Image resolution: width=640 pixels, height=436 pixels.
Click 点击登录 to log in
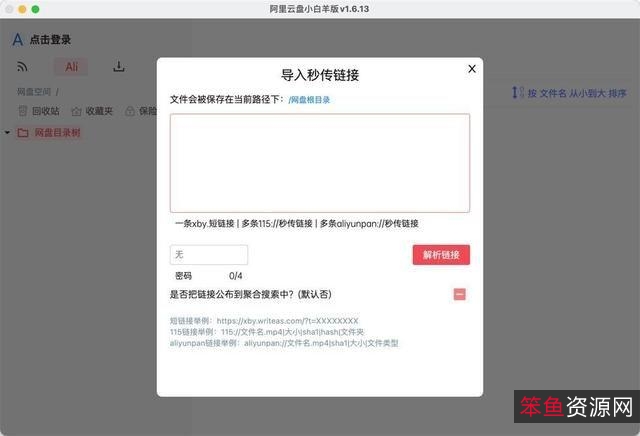[x=50, y=40]
